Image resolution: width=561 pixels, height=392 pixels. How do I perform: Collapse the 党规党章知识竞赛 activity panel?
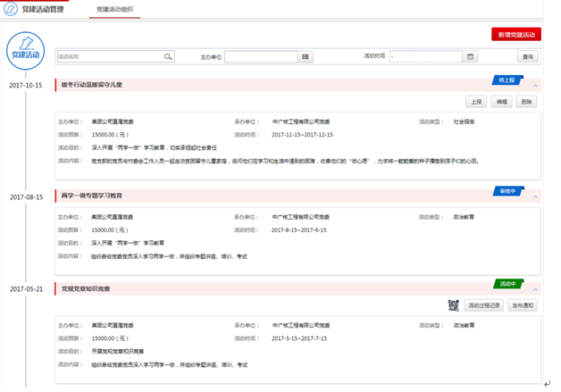[535, 290]
